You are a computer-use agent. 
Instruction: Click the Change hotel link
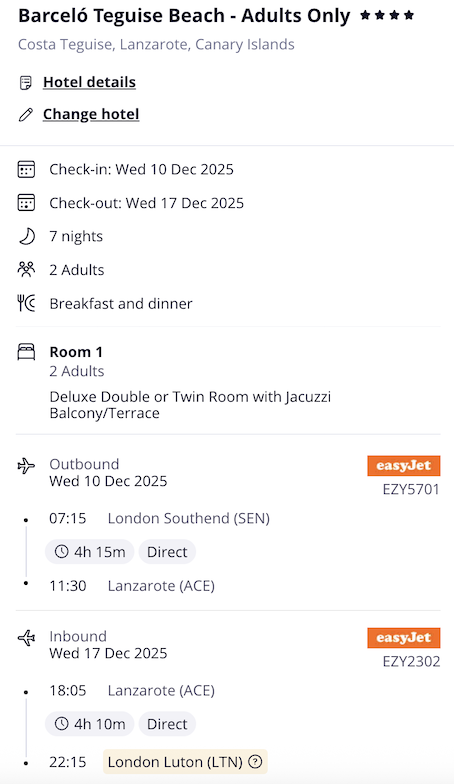[91, 114]
